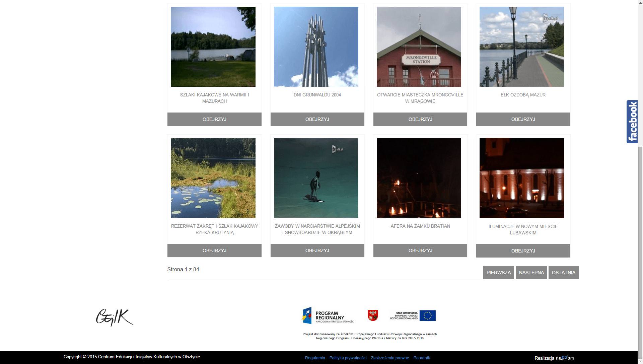Open the Dni Grunwaldu 2004 monument thumbnail
The width and height of the screenshot is (643, 364).
(316, 47)
